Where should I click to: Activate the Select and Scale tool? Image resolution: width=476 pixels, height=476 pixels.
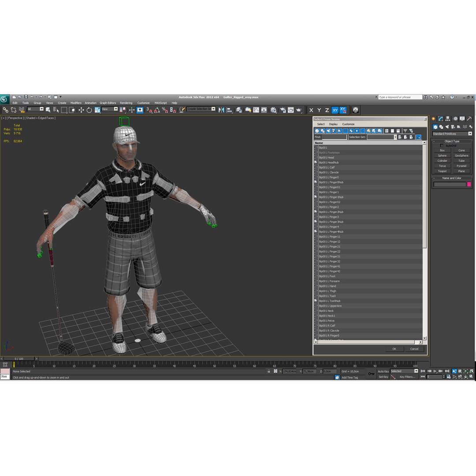97,110
